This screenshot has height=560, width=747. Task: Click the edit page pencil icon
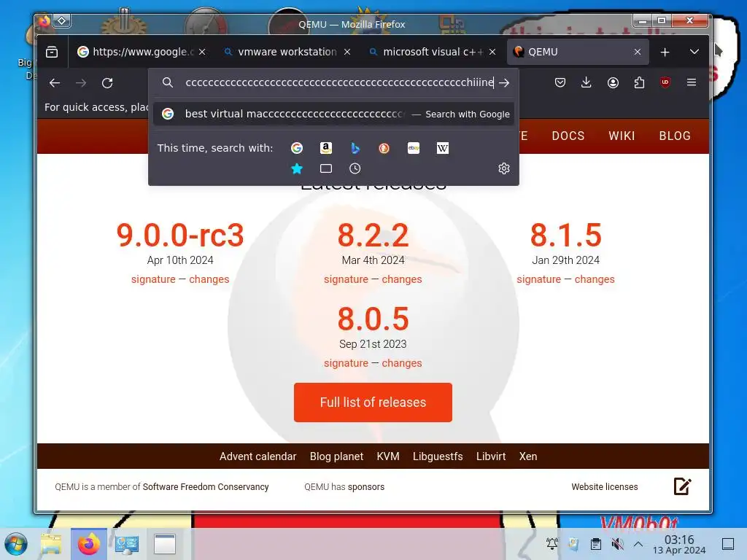[x=682, y=486]
